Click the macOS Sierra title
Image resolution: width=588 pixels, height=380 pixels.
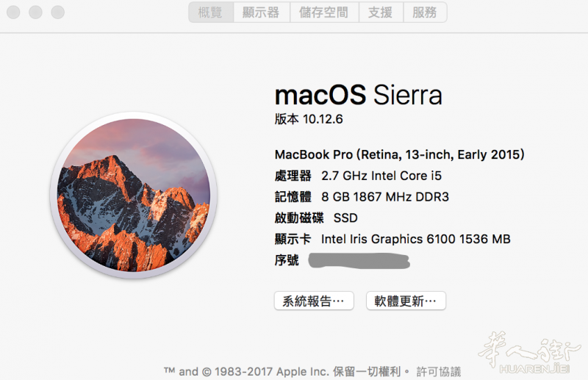pos(359,95)
